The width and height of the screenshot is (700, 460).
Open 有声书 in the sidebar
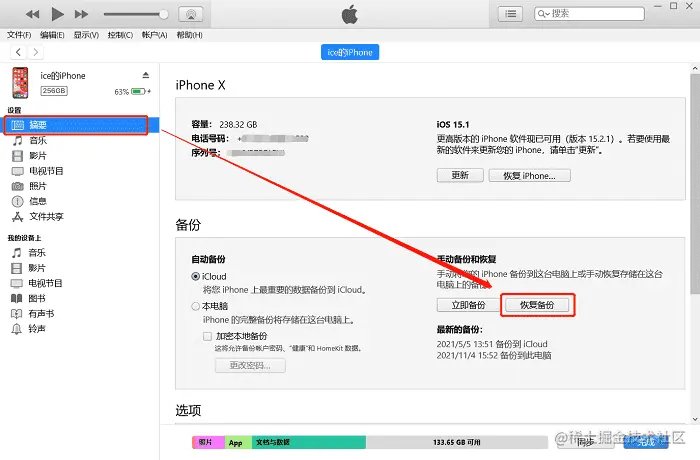[42, 314]
